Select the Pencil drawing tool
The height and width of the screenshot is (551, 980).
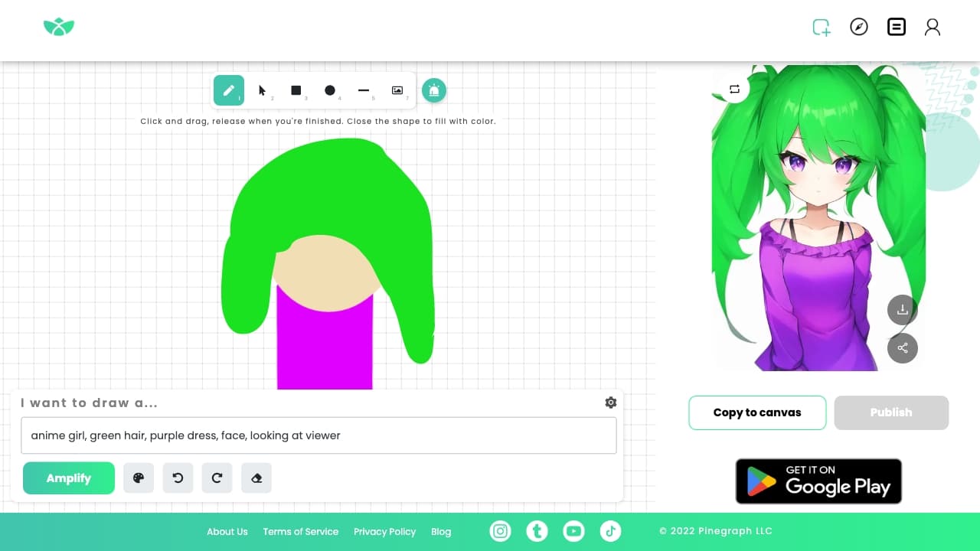click(228, 90)
